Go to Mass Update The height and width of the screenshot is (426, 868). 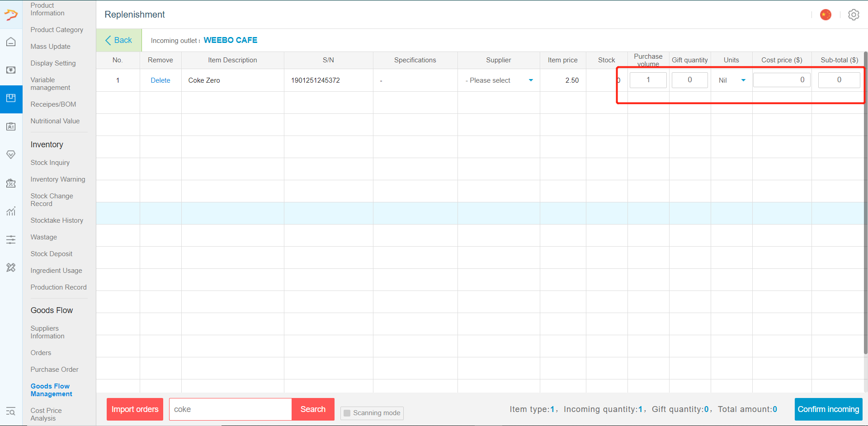click(51, 47)
